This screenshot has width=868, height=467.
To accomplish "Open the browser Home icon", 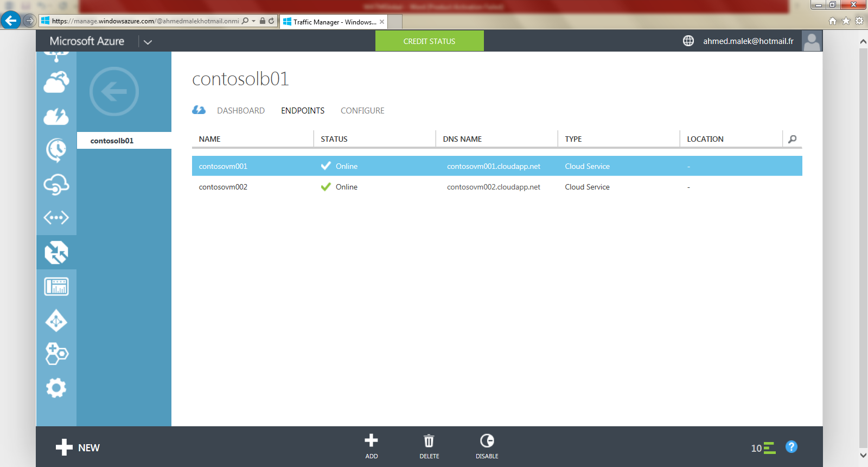I will pyautogui.click(x=833, y=21).
